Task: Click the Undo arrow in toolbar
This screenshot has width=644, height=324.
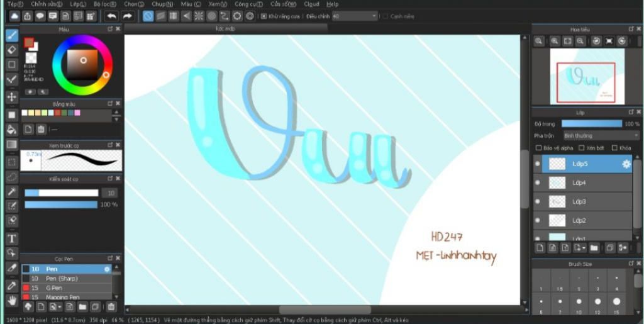Action: point(112,16)
